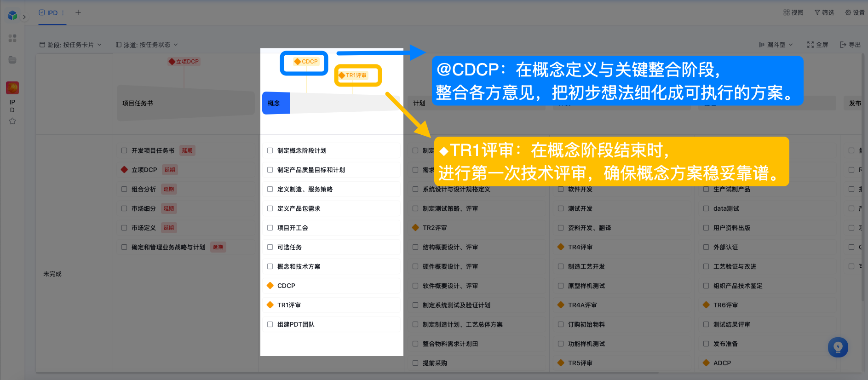
Task: Click the blue lightbulb help button
Action: click(x=838, y=347)
